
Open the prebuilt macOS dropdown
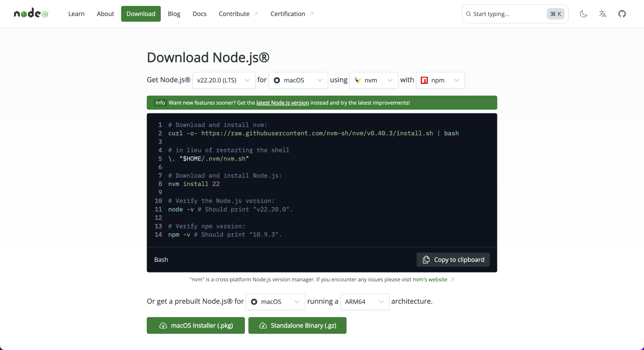click(x=275, y=302)
